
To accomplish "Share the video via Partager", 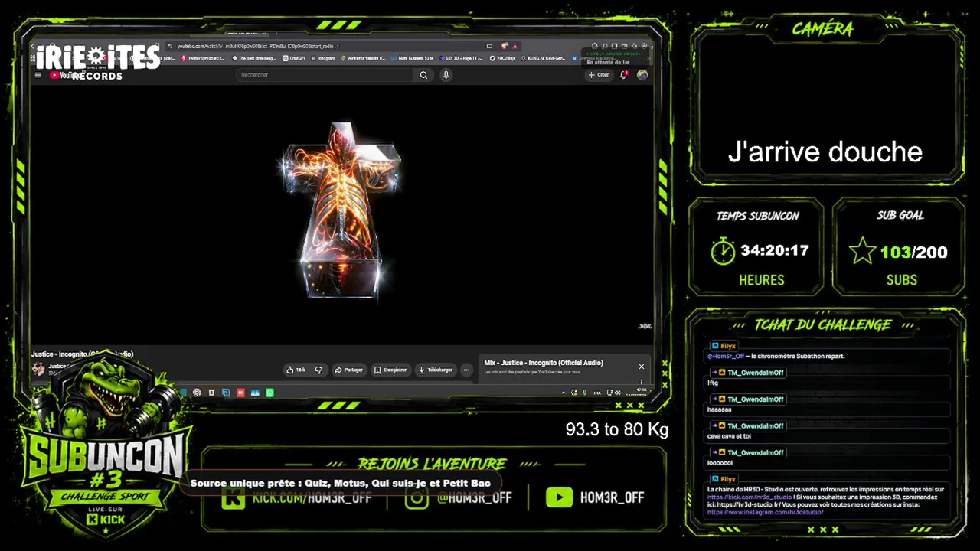I will pos(348,370).
